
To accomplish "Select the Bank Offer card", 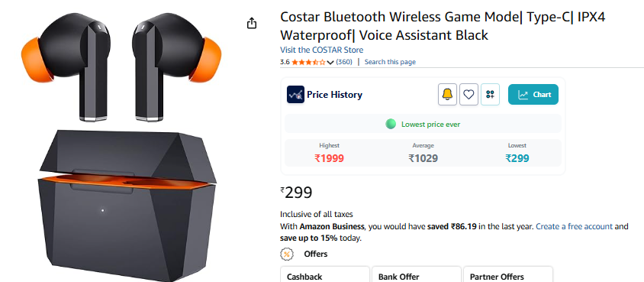I will pyautogui.click(x=417, y=274).
